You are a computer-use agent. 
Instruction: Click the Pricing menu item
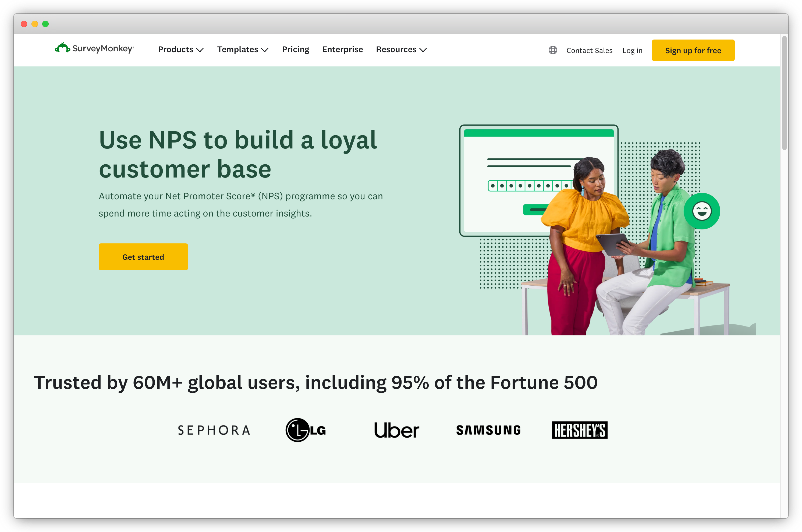(296, 49)
